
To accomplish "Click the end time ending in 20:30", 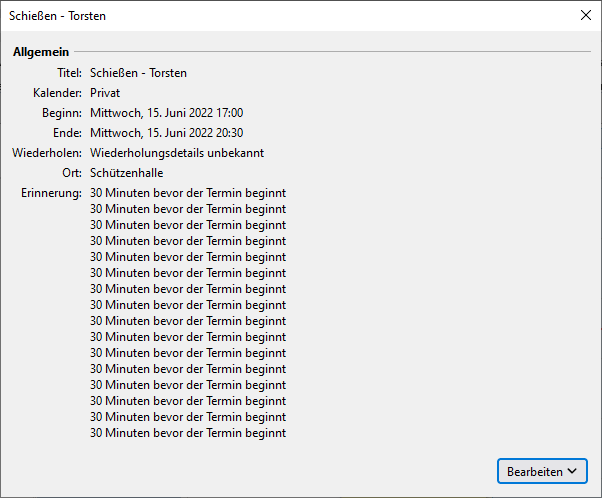I will (166, 133).
